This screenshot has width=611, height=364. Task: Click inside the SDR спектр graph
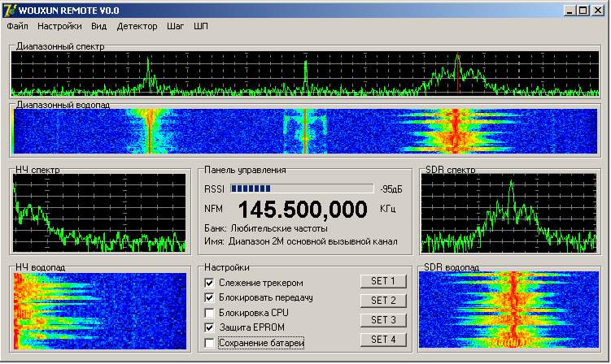coord(509,213)
